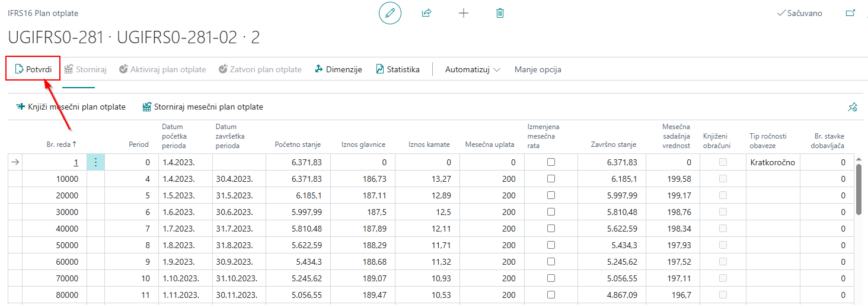This screenshot has height=305, width=868.
Task: Click Datum završetka perioda column header
Action: tap(229, 136)
